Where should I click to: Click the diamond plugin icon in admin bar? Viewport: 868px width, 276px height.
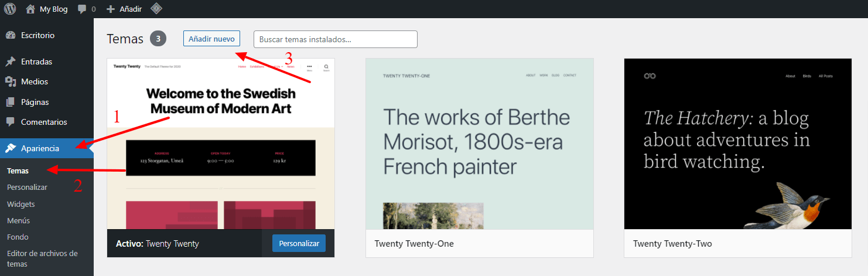[156, 9]
